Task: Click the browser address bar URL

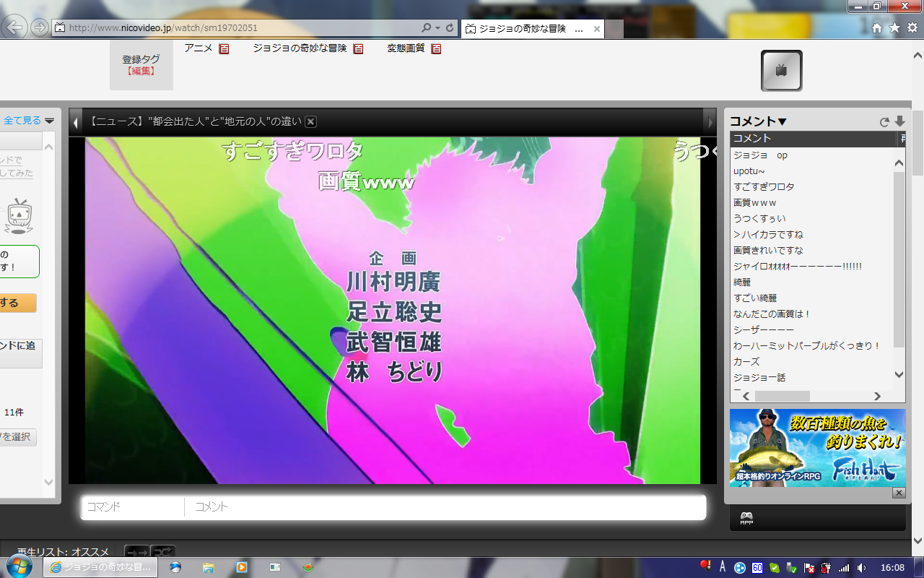Action: click(x=163, y=28)
